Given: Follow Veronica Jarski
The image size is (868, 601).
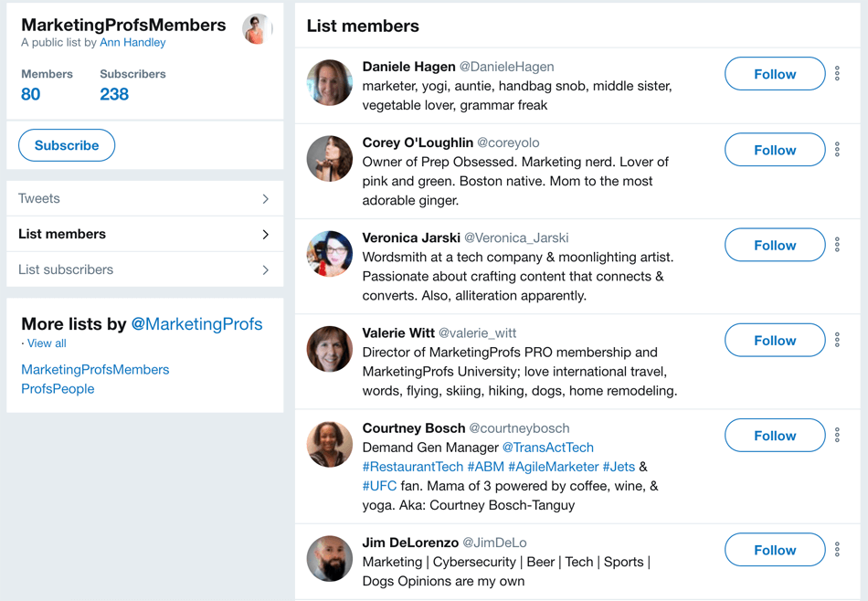Looking at the screenshot, I should [774, 245].
